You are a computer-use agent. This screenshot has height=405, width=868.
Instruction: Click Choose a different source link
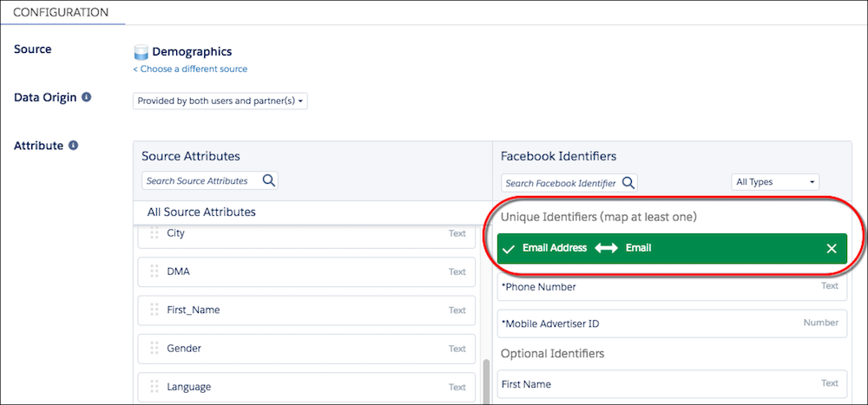point(190,69)
